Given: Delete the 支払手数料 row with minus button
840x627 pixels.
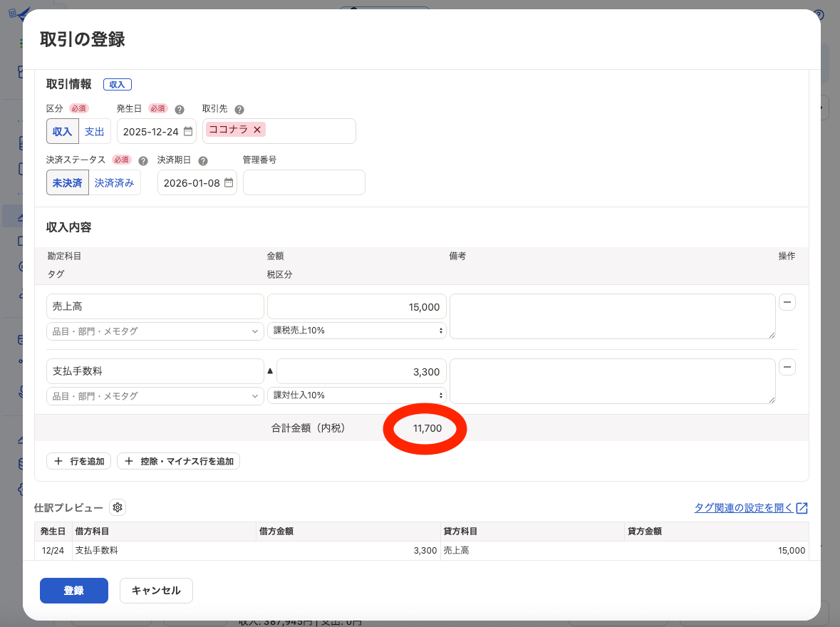Looking at the screenshot, I should [787, 367].
